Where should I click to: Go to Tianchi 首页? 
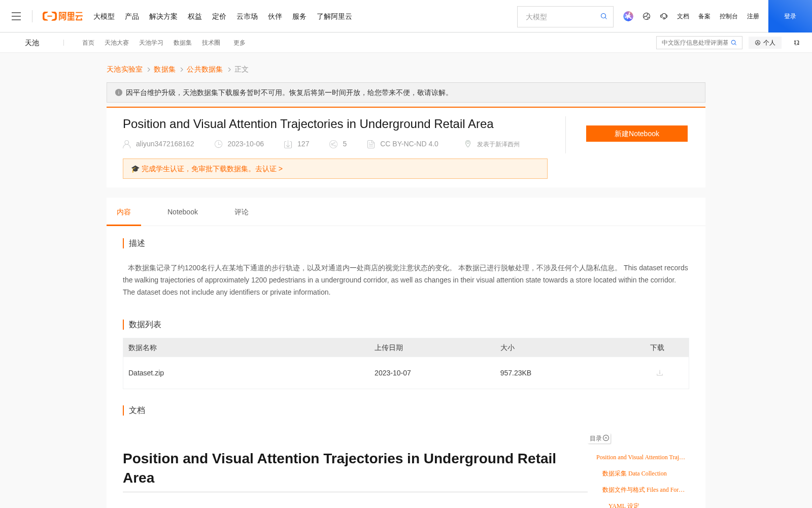pyautogui.click(x=88, y=43)
